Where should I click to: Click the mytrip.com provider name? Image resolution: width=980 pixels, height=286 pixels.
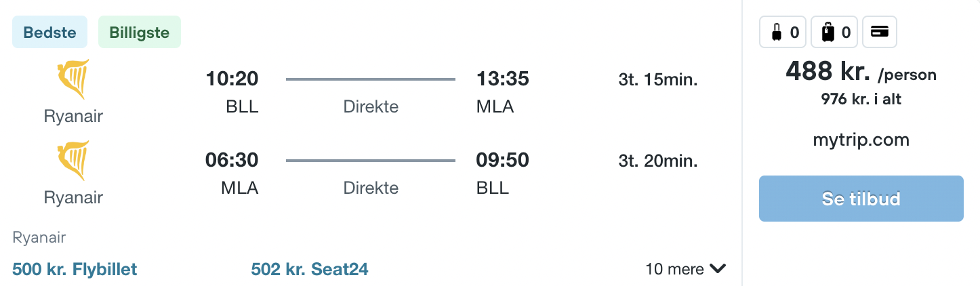861,140
